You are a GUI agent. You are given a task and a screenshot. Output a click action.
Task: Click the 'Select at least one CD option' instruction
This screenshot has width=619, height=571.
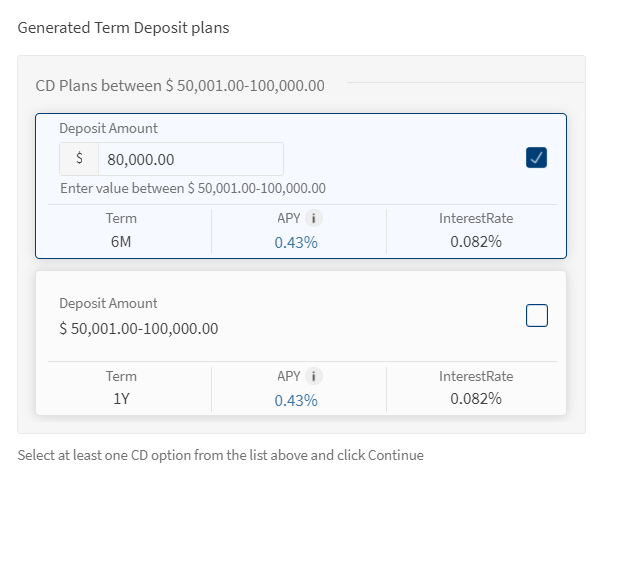220,455
